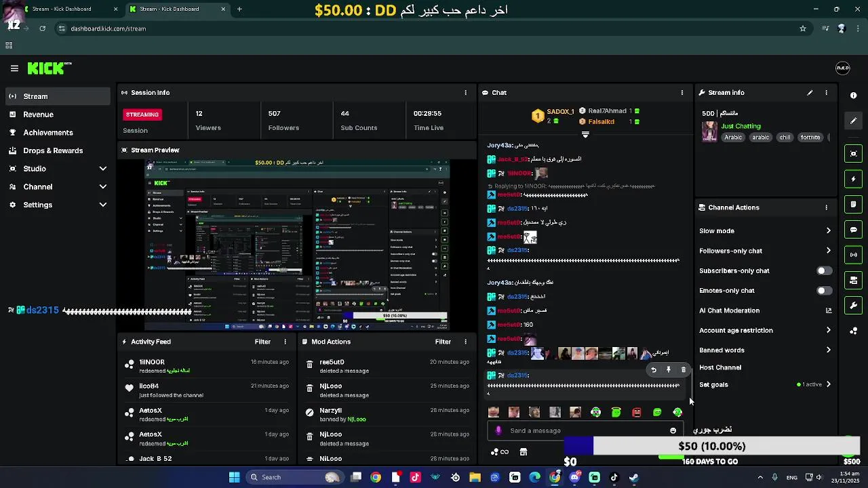The image size is (868, 488).
Task: Open the emoji picker in chat input
Action: click(x=673, y=430)
